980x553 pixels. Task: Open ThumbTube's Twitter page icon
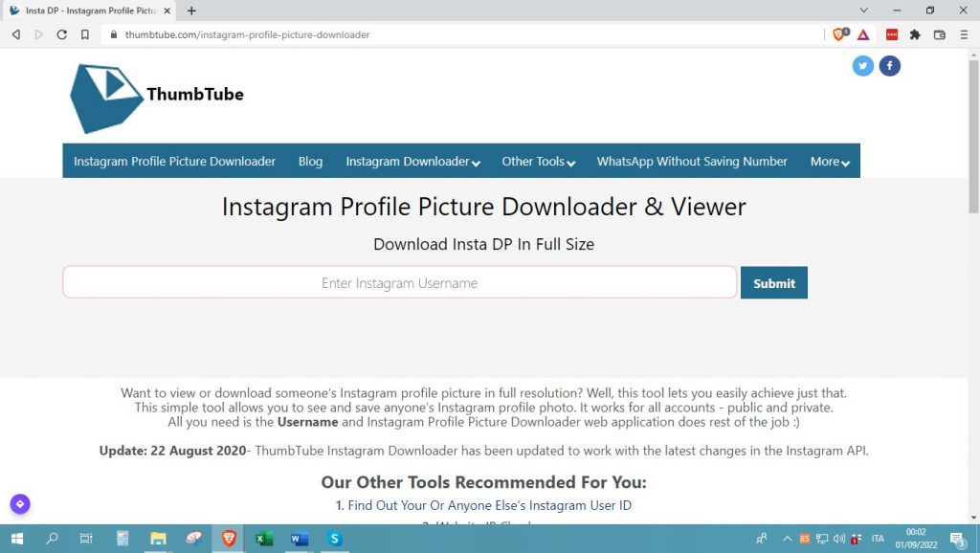click(x=863, y=66)
